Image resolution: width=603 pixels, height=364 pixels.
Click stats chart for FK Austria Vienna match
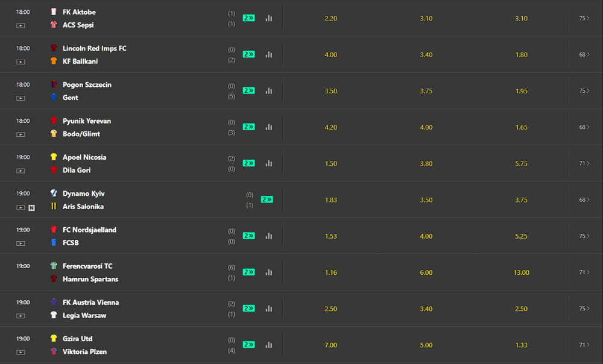(x=269, y=309)
